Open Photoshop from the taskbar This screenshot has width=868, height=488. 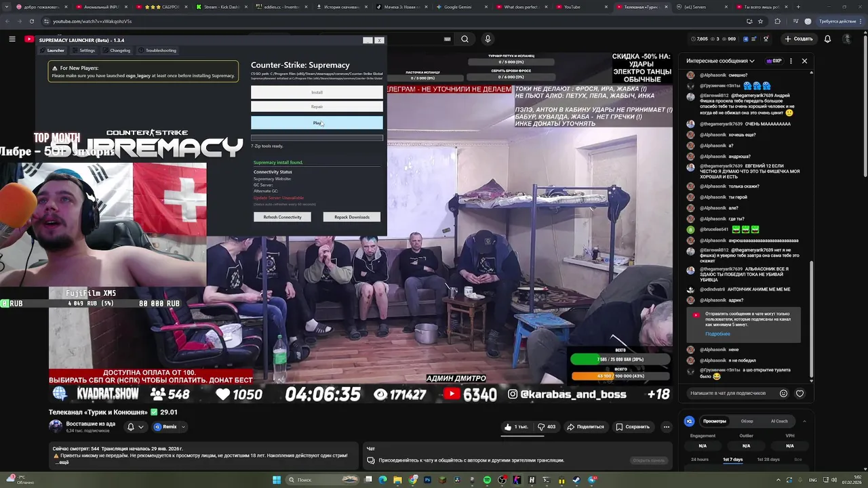click(427, 480)
